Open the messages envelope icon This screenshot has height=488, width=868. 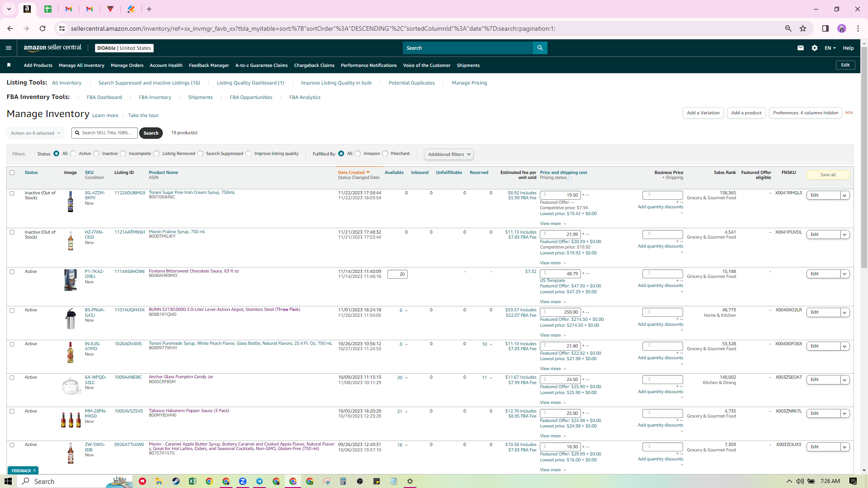point(801,48)
